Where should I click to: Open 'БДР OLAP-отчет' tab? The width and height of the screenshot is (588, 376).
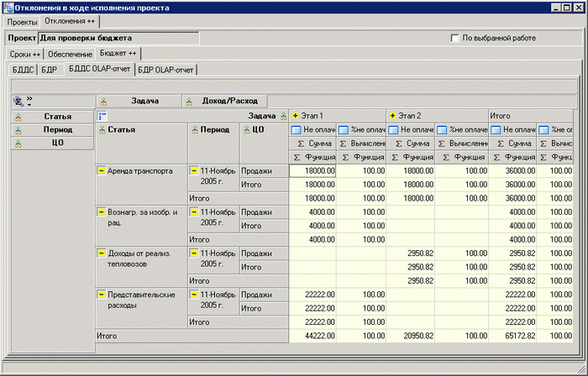tap(165, 70)
